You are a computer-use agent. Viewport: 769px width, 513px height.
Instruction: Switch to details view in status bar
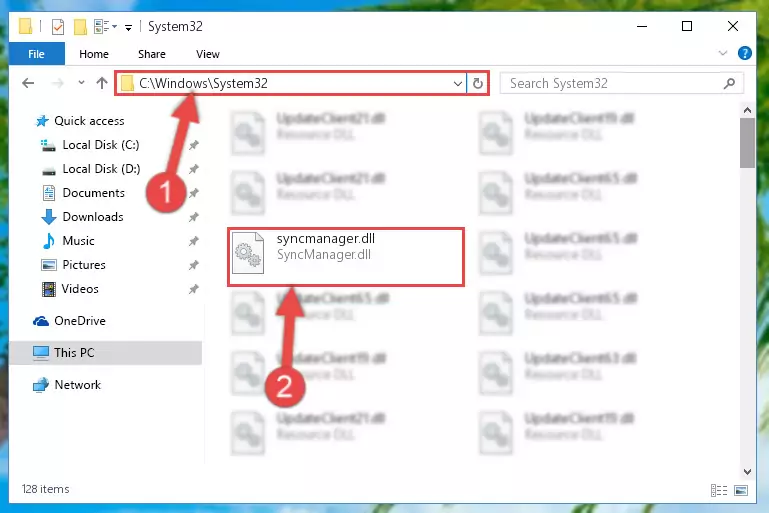(x=719, y=490)
